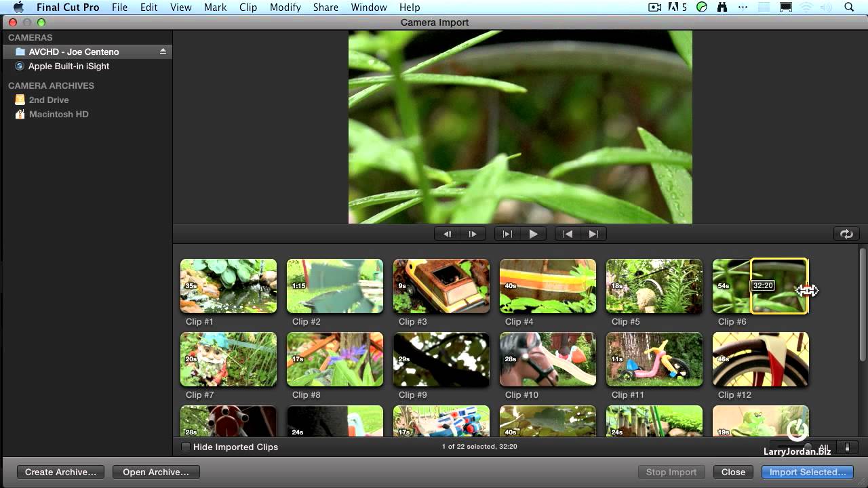Image resolution: width=868 pixels, height=488 pixels.
Task: Step back one frame in the viewer
Action: (x=447, y=234)
